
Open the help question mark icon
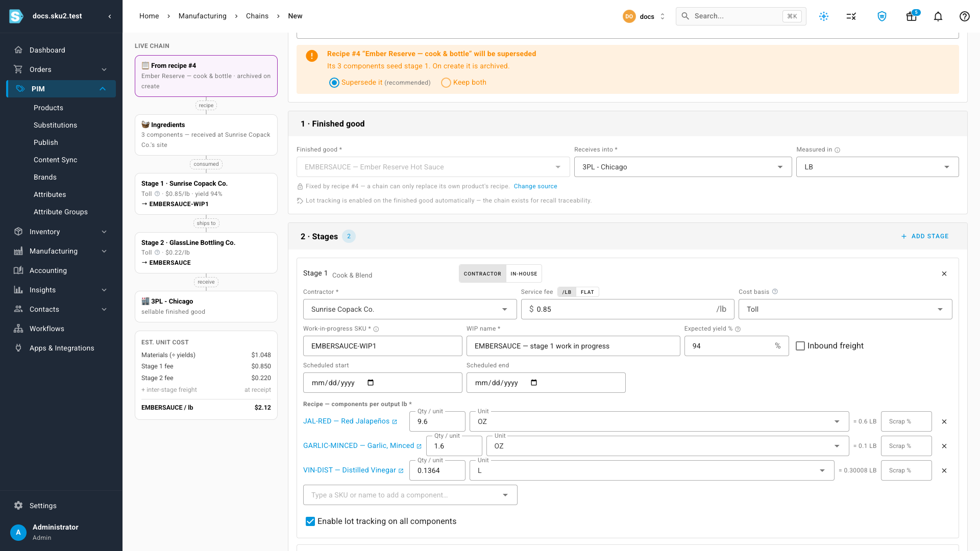click(x=965, y=16)
